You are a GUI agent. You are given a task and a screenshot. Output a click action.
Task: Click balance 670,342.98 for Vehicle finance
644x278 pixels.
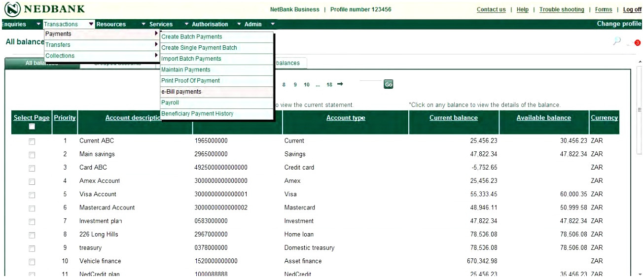(x=481, y=261)
